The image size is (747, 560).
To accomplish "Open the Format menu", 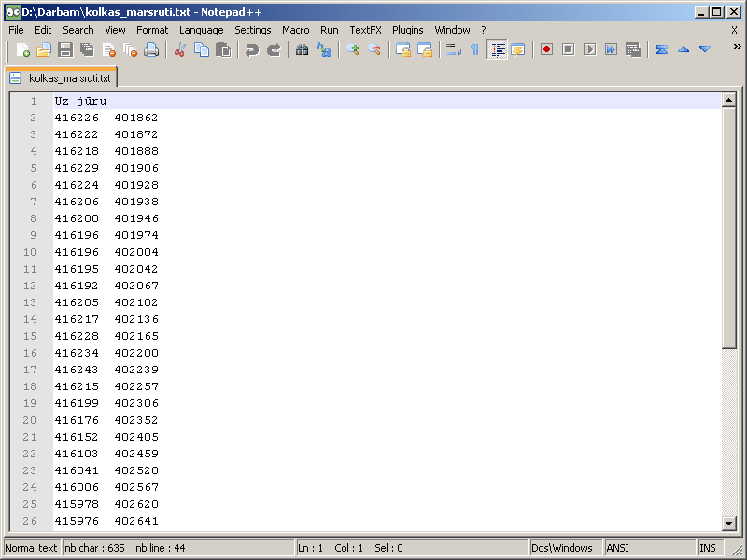I will tap(152, 30).
